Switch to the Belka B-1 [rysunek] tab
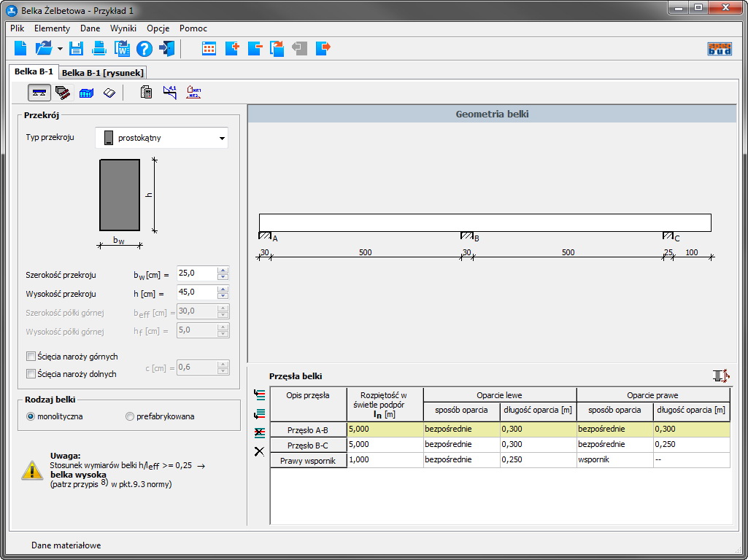This screenshot has width=748, height=560. pos(103,72)
